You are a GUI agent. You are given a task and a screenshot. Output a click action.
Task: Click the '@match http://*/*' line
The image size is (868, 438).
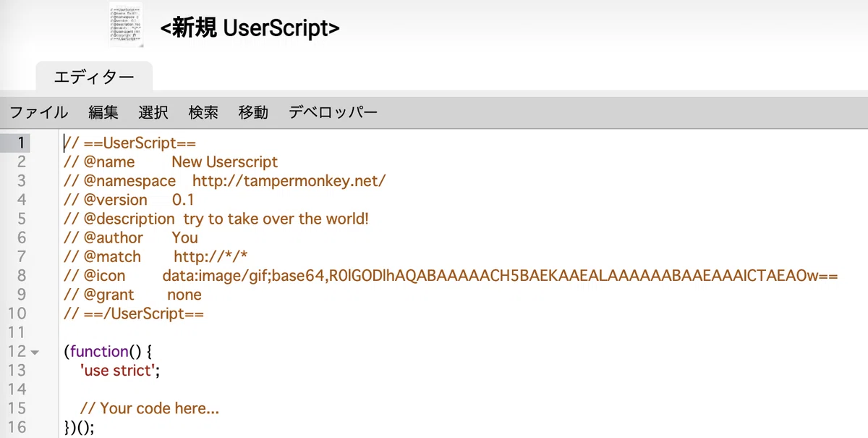156,256
